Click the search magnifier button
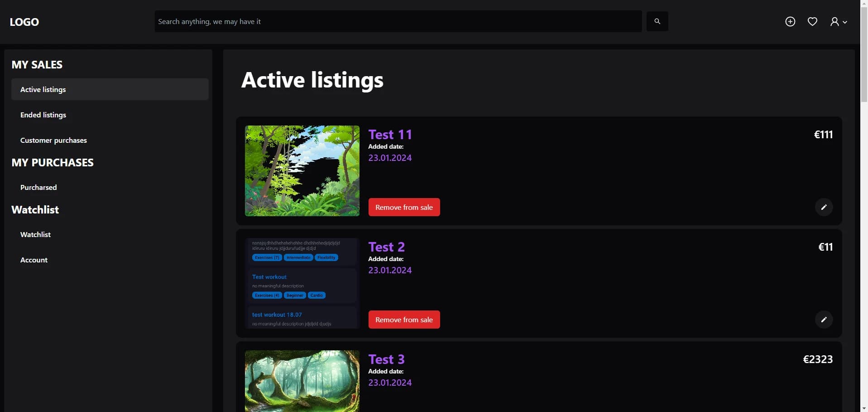868x412 pixels. pyautogui.click(x=657, y=21)
